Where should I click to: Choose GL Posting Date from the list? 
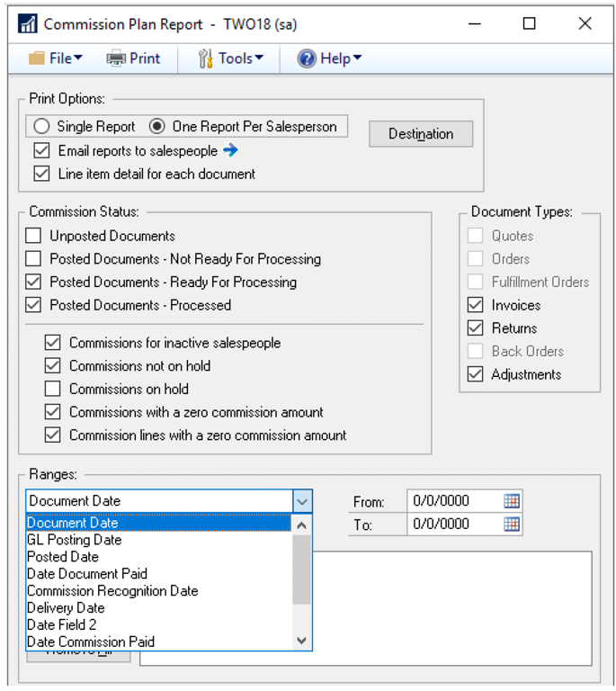(74, 540)
